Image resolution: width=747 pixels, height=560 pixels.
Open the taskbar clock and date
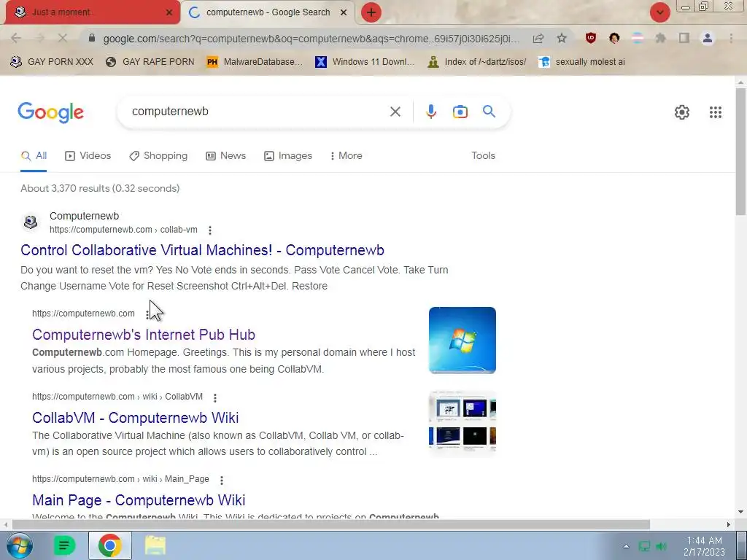[x=704, y=546]
